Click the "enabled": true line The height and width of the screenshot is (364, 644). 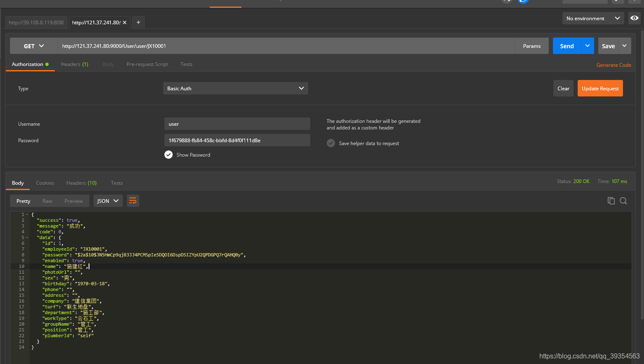[64, 261]
